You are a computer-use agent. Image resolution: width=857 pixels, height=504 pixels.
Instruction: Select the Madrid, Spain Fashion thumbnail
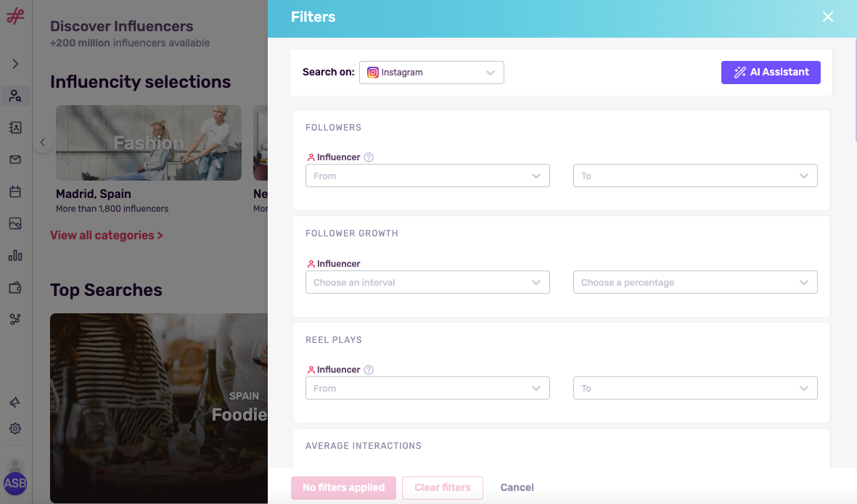149,143
